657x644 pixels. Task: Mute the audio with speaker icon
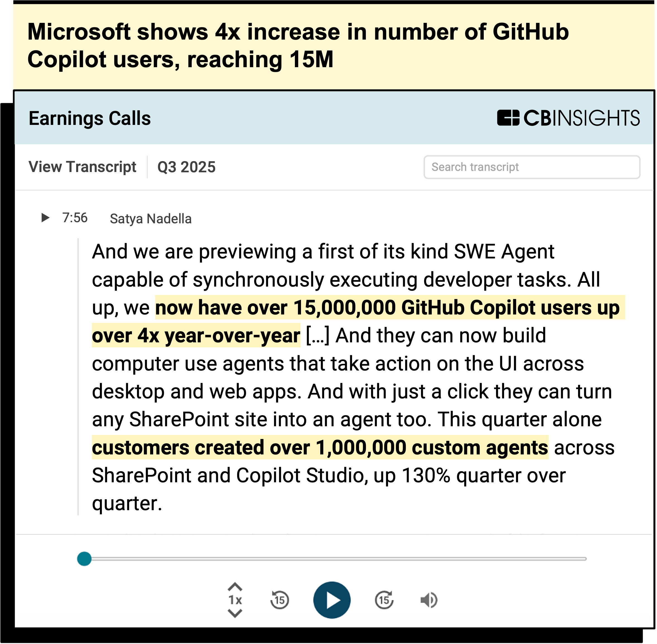click(429, 600)
